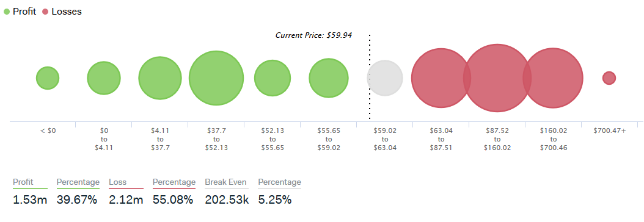Select the $52.13 to $55.65 green bubble
The height and width of the screenshot is (222, 644).
point(273,78)
